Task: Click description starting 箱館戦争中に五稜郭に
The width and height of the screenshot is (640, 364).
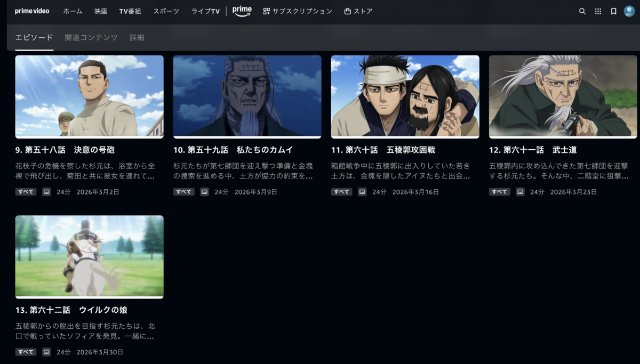Action: tap(401, 171)
